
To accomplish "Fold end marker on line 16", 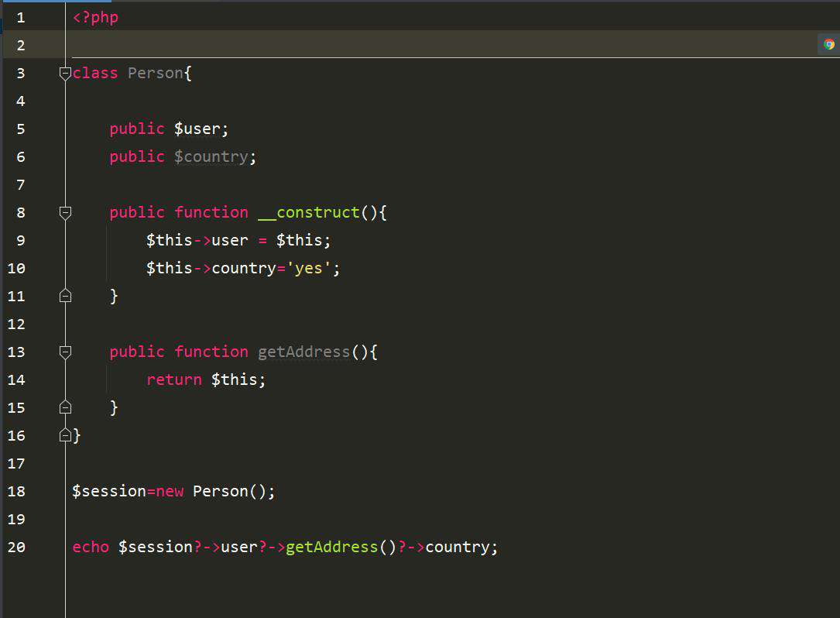I will pos(65,434).
